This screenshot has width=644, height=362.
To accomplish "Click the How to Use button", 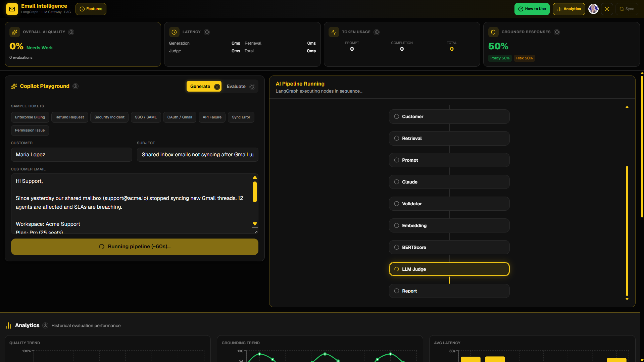I will 532,9.
